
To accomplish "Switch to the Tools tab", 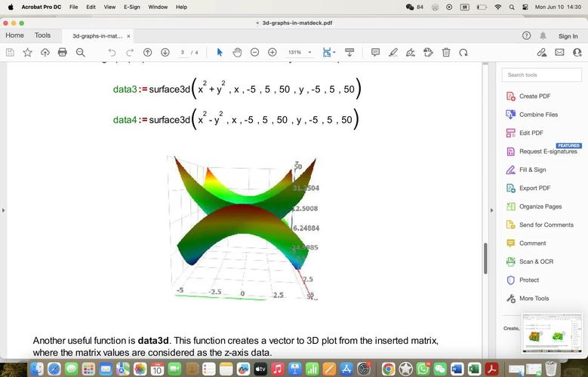I will point(42,35).
